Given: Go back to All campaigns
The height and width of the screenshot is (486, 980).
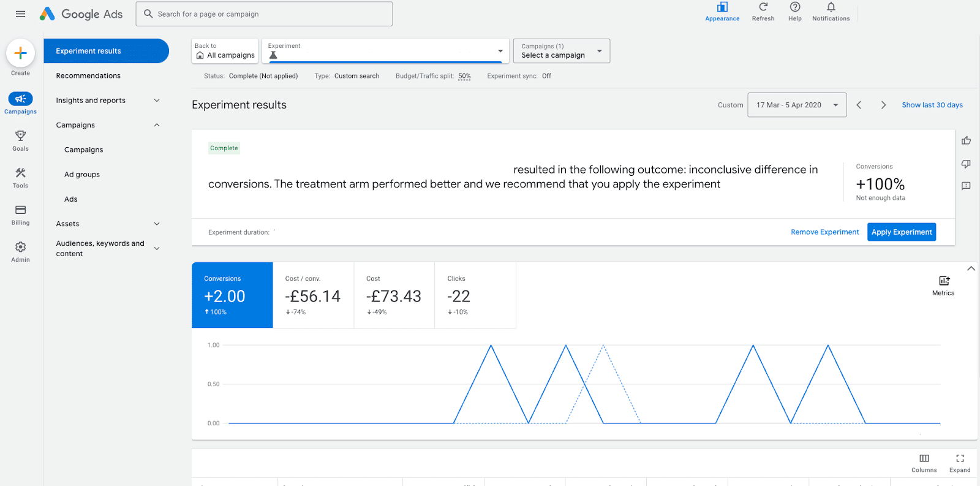Looking at the screenshot, I should [225, 51].
